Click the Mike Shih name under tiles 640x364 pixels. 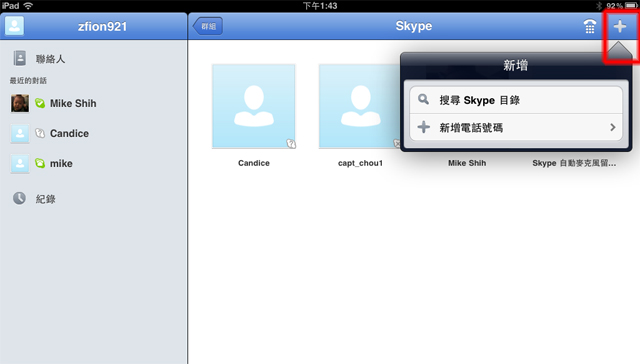467,163
